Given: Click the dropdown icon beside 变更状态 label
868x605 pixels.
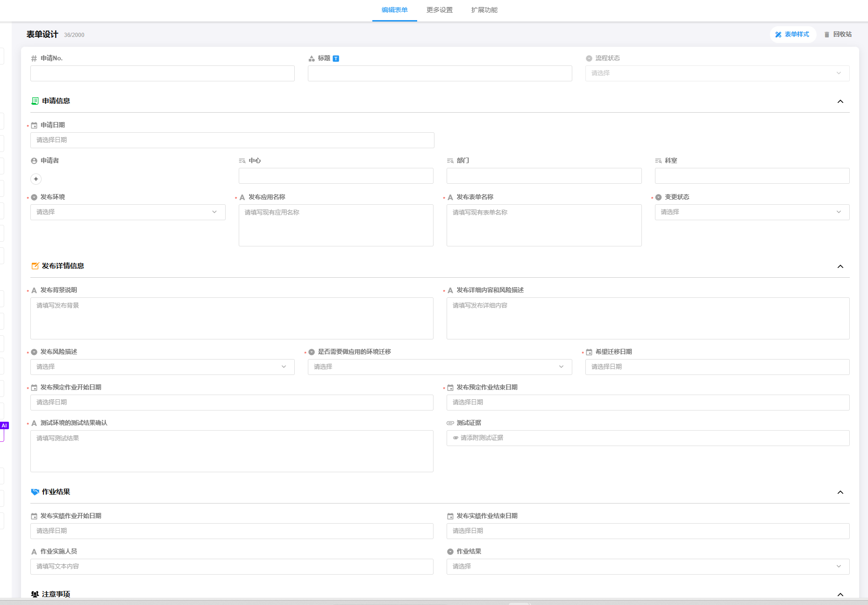Looking at the screenshot, I should point(658,197).
